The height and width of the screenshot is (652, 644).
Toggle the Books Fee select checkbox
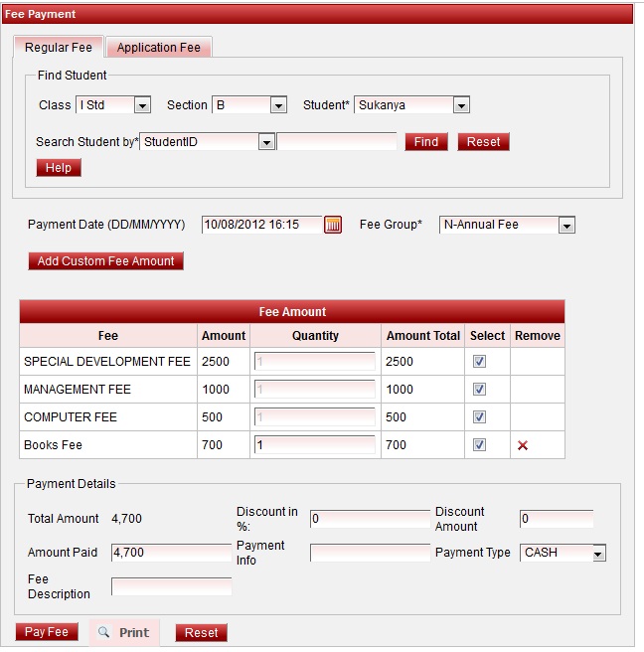pos(479,445)
